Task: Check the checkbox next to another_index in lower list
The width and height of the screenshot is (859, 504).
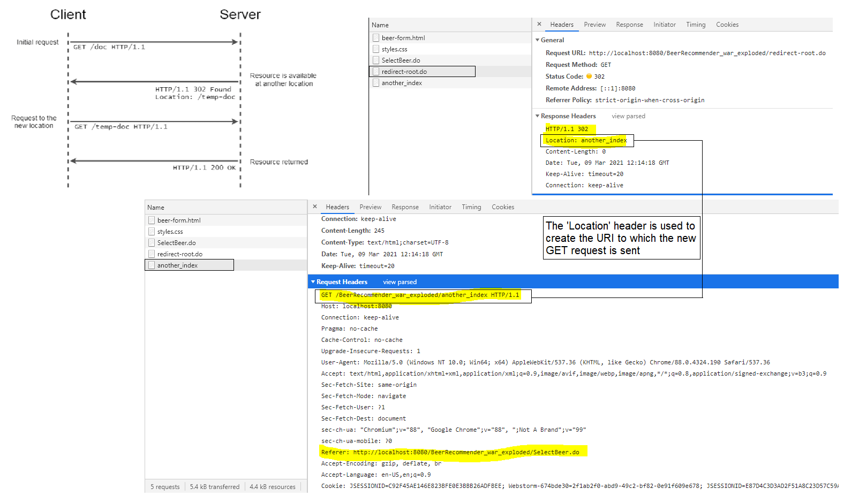Action: [152, 264]
